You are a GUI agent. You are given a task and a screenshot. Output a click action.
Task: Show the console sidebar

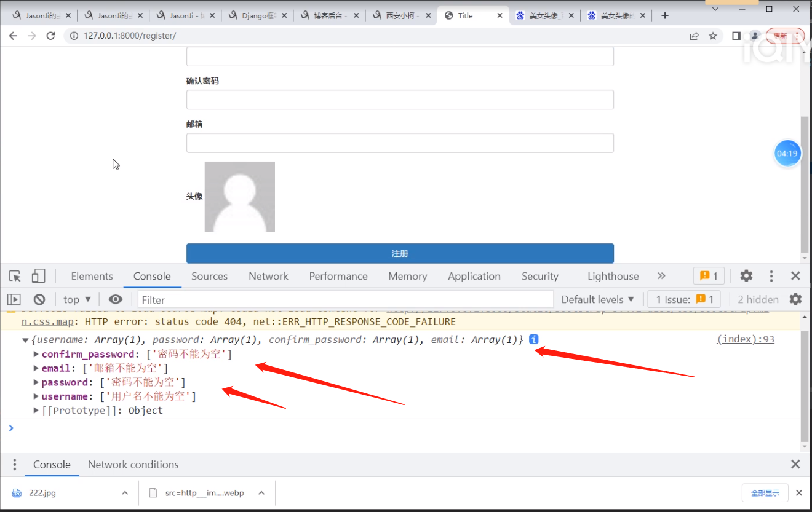tap(14, 299)
